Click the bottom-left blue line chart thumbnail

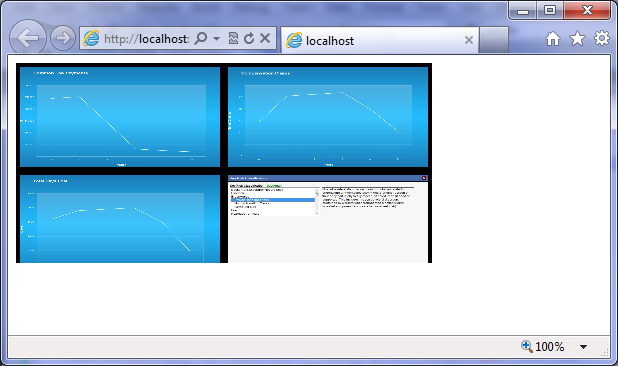pos(120,219)
